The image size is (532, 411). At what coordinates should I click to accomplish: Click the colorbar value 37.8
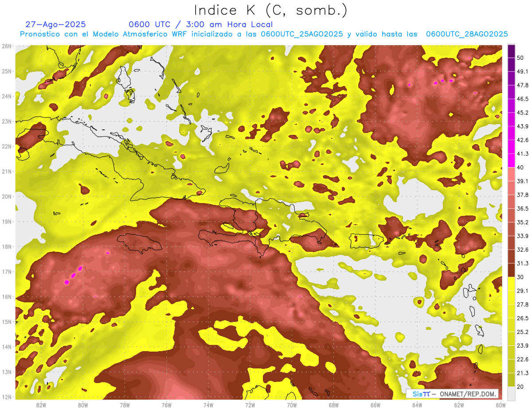[x=523, y=195]
